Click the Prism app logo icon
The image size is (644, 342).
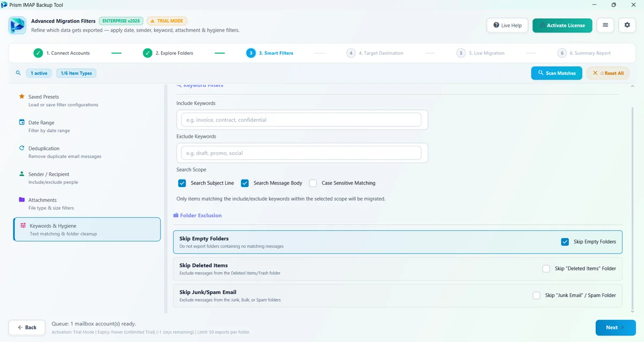point(18,25)
